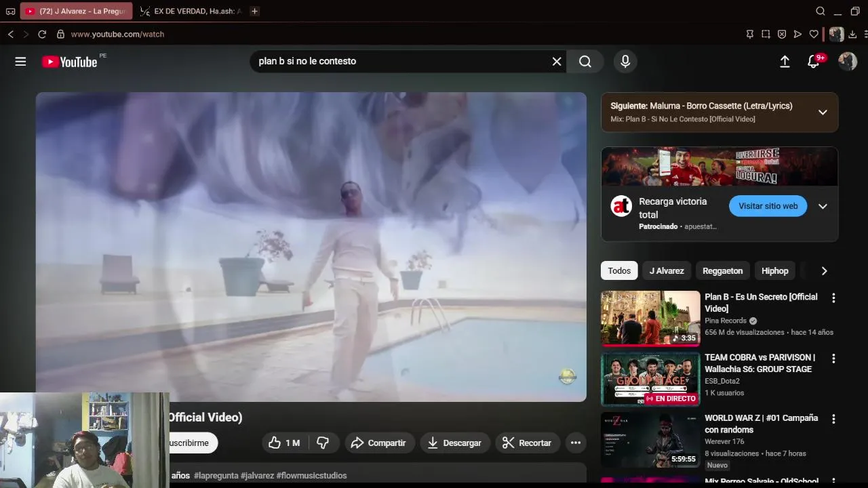This screenshot has width=868, height=488.
Task: Click the #lapregunta hashtag
Action: [x=216, y=476]
